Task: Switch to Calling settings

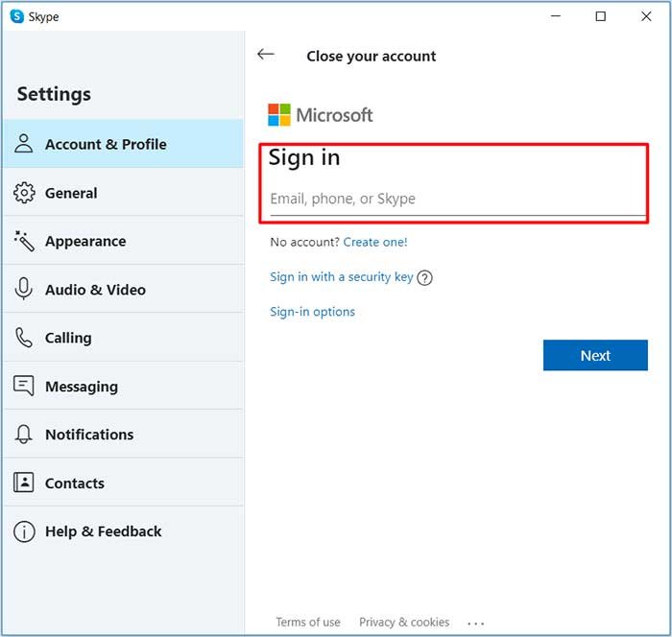Action: point(124,338)
